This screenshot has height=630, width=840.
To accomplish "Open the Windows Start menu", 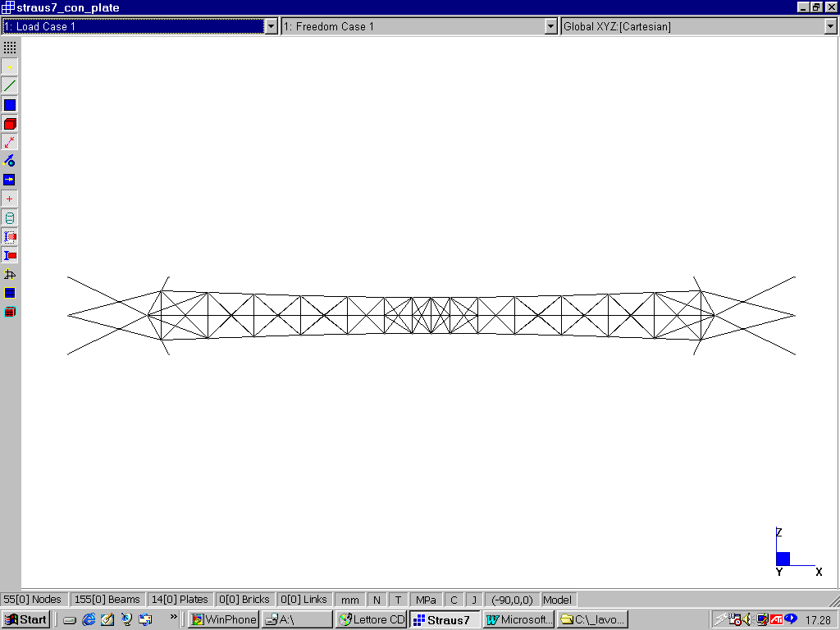I will [x=25, y=619].
